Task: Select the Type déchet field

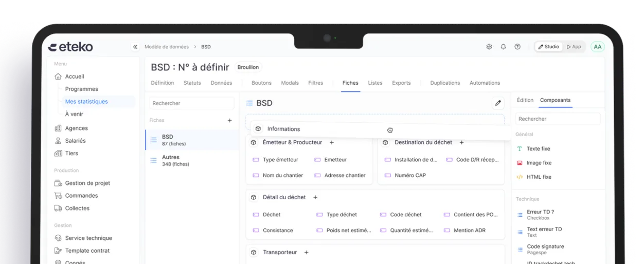Action: click(336, 215)
